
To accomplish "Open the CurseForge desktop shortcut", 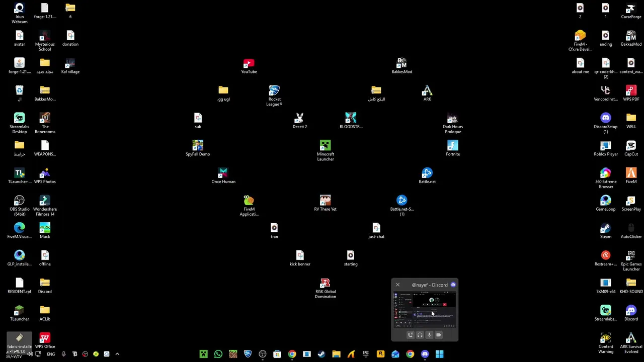I will point(631,11).
